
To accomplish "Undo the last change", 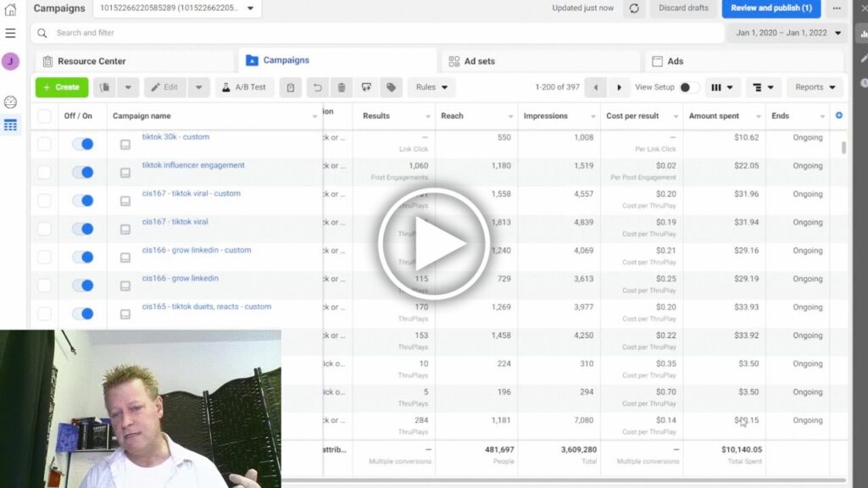I will point(317,87).
